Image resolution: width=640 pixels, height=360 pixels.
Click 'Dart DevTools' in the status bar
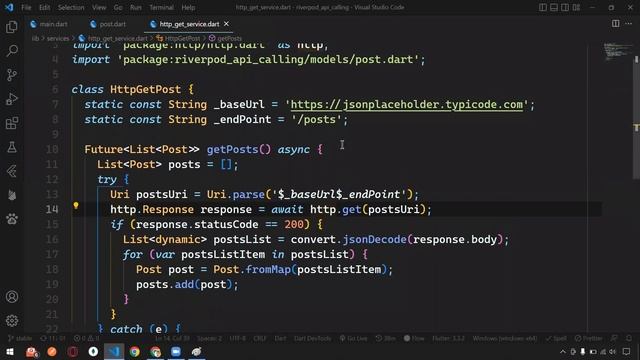313,338
